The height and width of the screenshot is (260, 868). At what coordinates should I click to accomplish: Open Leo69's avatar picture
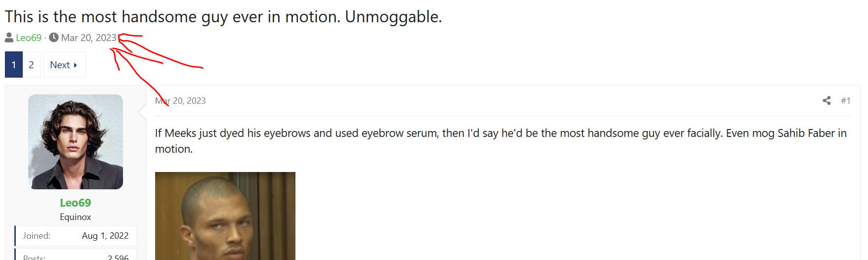(x=76, y=142)
